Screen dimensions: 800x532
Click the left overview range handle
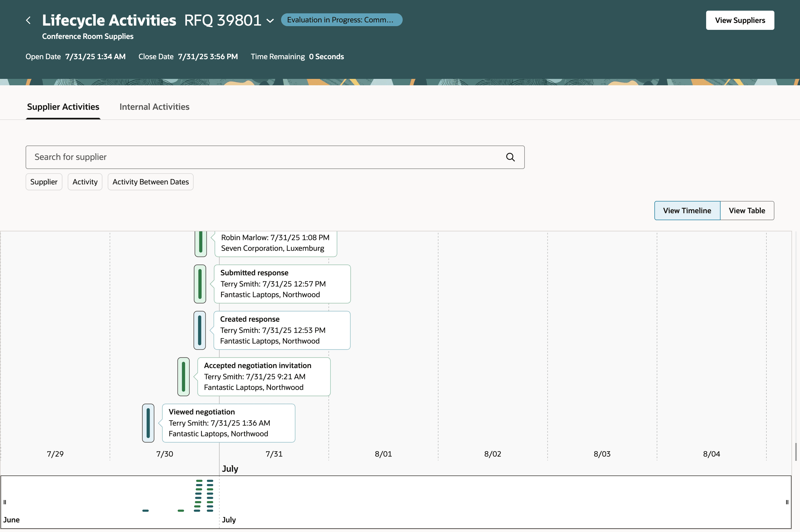pyautogui.click(x=5, y=502)
